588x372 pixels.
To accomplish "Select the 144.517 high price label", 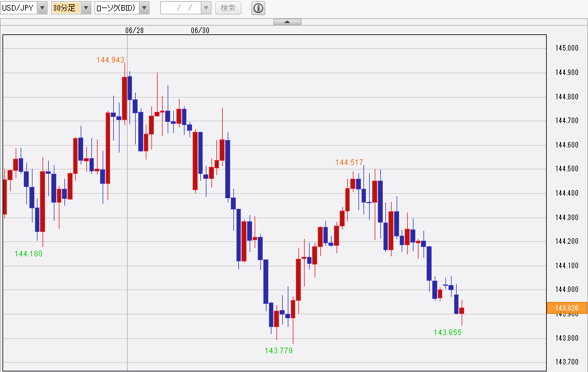I will [349, 163].
